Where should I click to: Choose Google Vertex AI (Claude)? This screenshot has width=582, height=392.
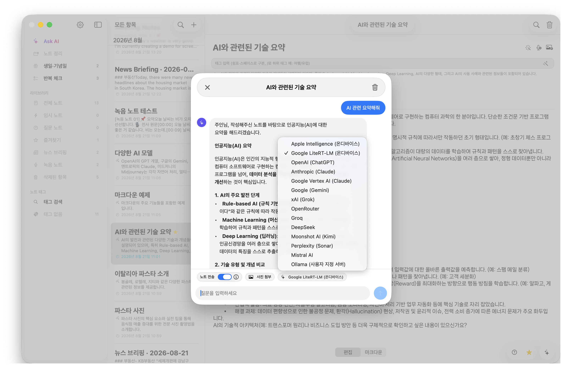(322, 181)
